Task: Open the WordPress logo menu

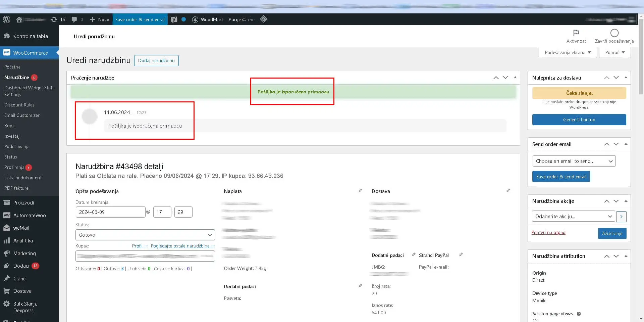Action: coord(6,19)
